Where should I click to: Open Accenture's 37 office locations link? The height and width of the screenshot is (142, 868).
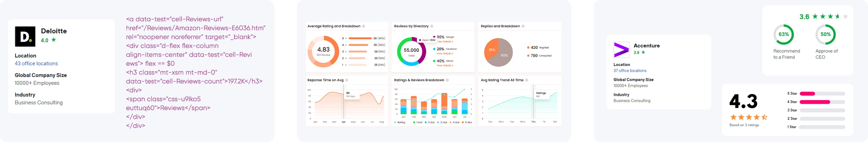pyautogui.click(x=630, y=71)
